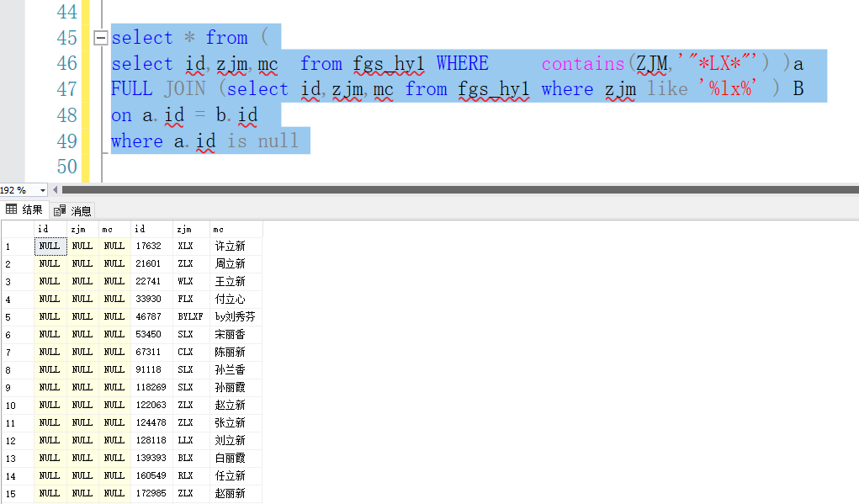Select the cell with id 122063
This screenshot has height=504, width=859.
[151, 406]
